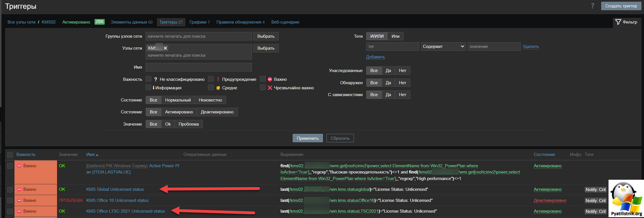Open KMS Global Unlicensed status trigger
The width and height of the screenshot is (644, 218).
coord(115,189)
